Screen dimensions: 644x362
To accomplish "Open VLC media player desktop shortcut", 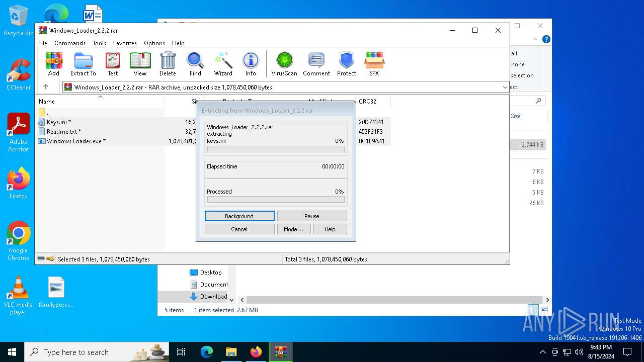I will 18,296.
